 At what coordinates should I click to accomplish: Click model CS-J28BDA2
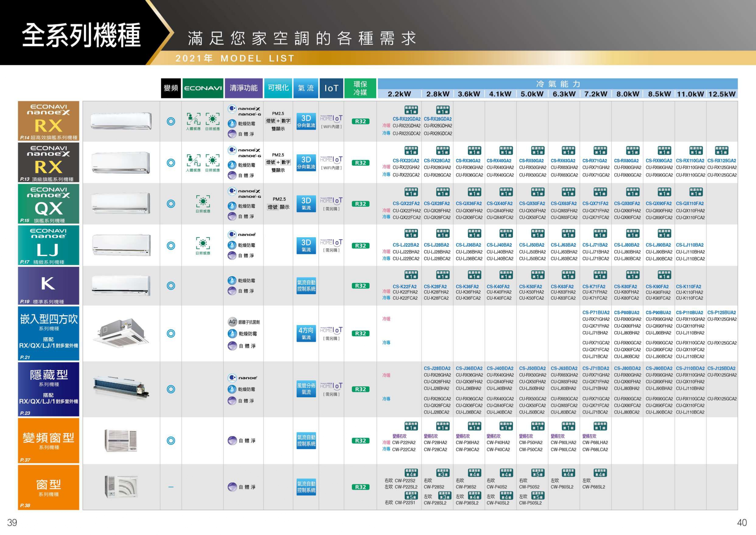tap(437, 369)
